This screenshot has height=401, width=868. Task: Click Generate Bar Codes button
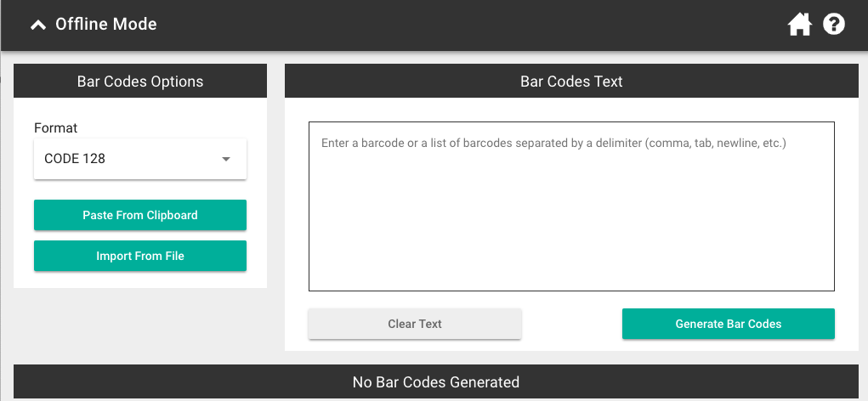pyautogui.click(x=729, y=325)
